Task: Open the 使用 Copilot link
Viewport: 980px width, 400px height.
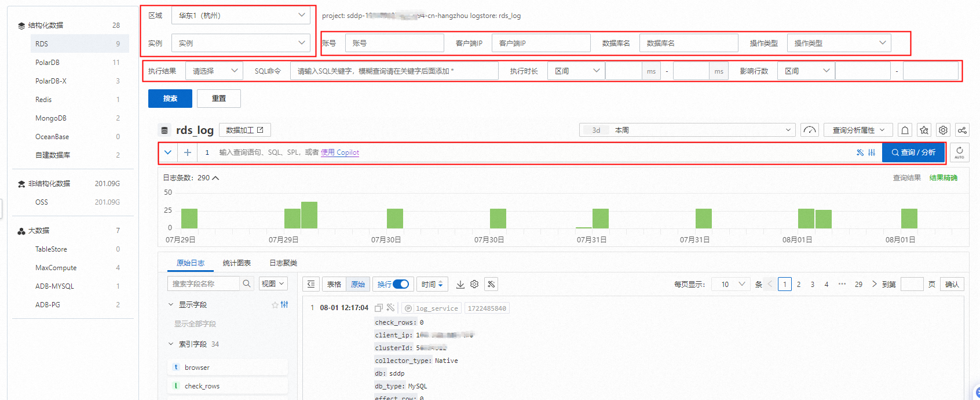Action: click(x=340, y=152)
